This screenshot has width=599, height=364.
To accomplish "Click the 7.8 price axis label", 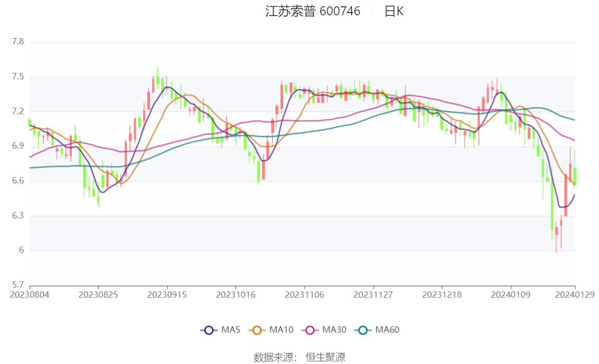I will (x=18, y=42).
